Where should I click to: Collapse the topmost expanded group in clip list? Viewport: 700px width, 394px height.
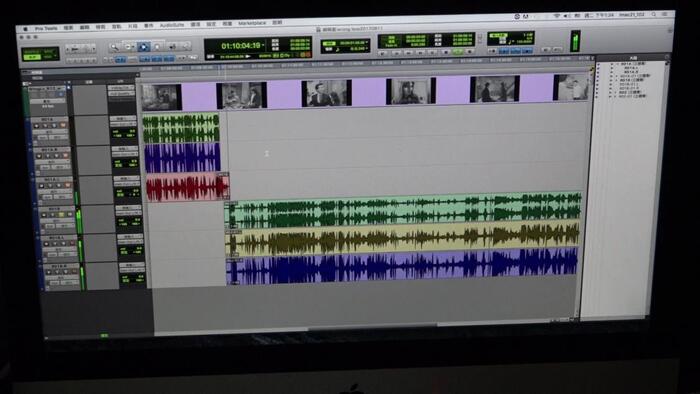pos(618,64)
